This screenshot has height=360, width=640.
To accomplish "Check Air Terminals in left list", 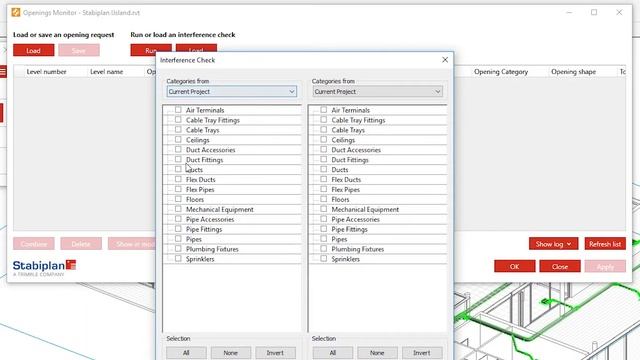I will pyautogui.click(x=178, y=110).
